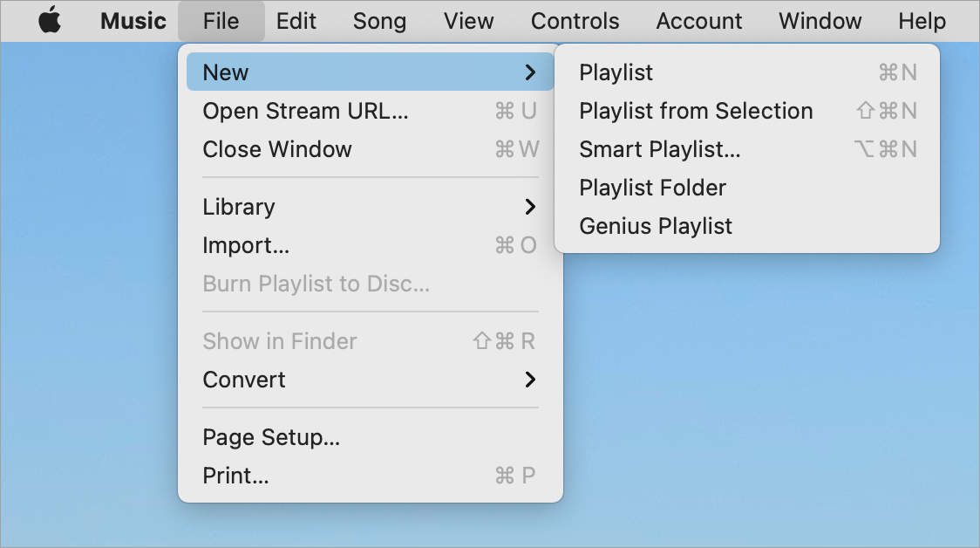980x548 pixels.
Task: Open the Help menu
Action: click(922, 21)
